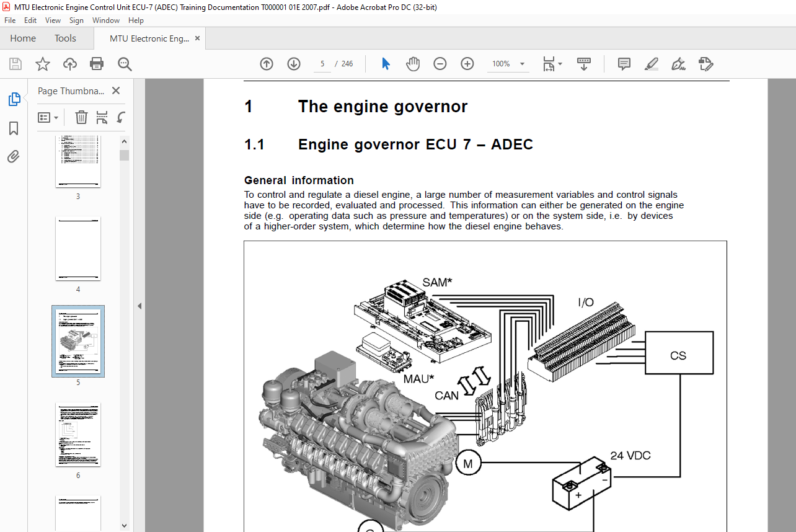Click the upload to cloud icon

(70, 64)
